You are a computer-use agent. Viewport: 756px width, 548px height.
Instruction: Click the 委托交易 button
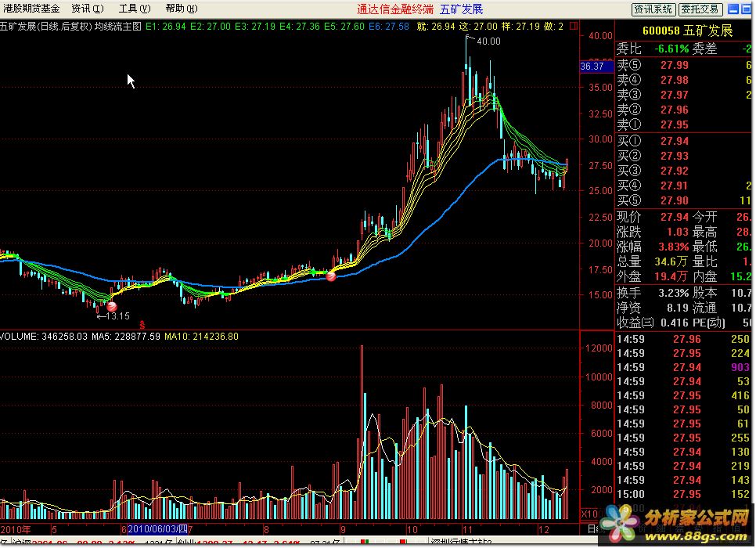700,9
